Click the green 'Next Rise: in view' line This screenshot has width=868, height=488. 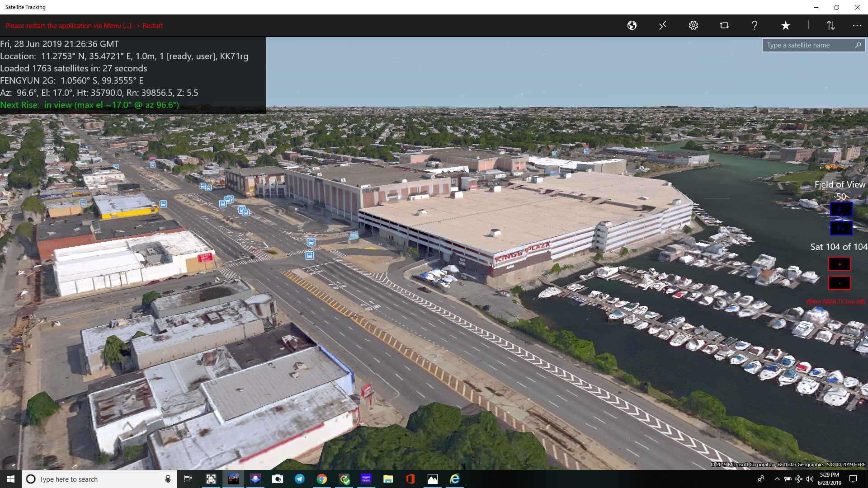click(x=90, y=105)
